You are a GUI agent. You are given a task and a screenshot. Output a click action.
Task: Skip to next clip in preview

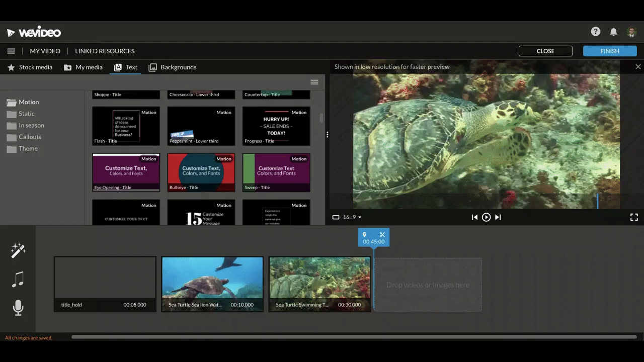click(498, 217)
